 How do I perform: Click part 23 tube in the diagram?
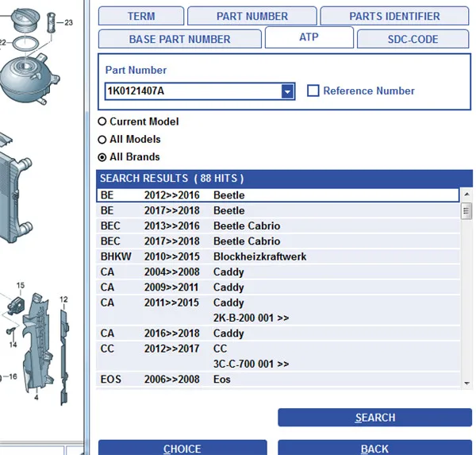(x=52, y=22)
